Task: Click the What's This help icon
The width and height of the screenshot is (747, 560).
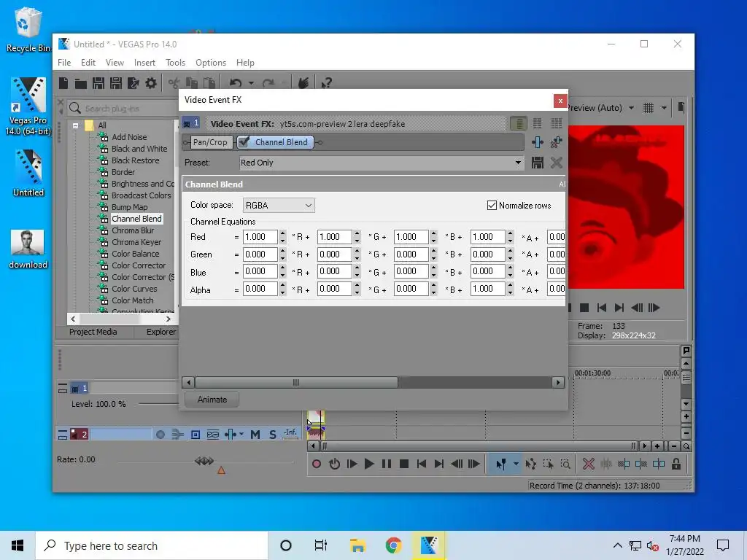Action: tap(326, 83)
